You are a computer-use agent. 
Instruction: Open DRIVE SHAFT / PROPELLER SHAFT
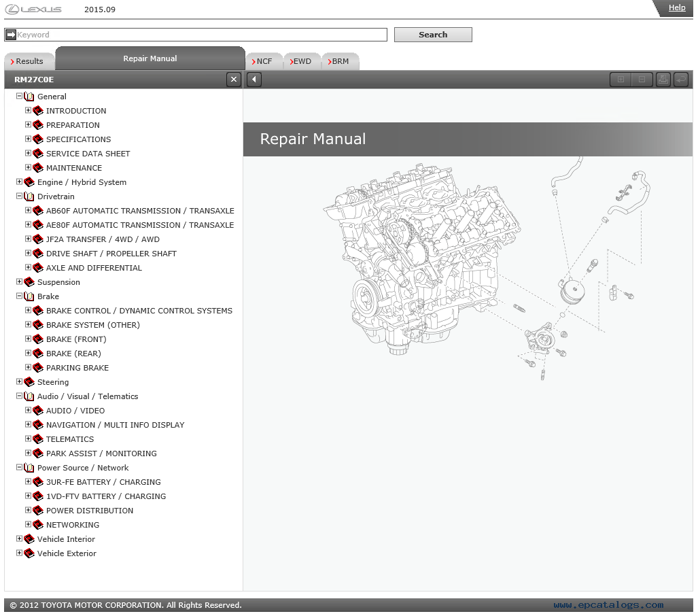pos(111,254)
